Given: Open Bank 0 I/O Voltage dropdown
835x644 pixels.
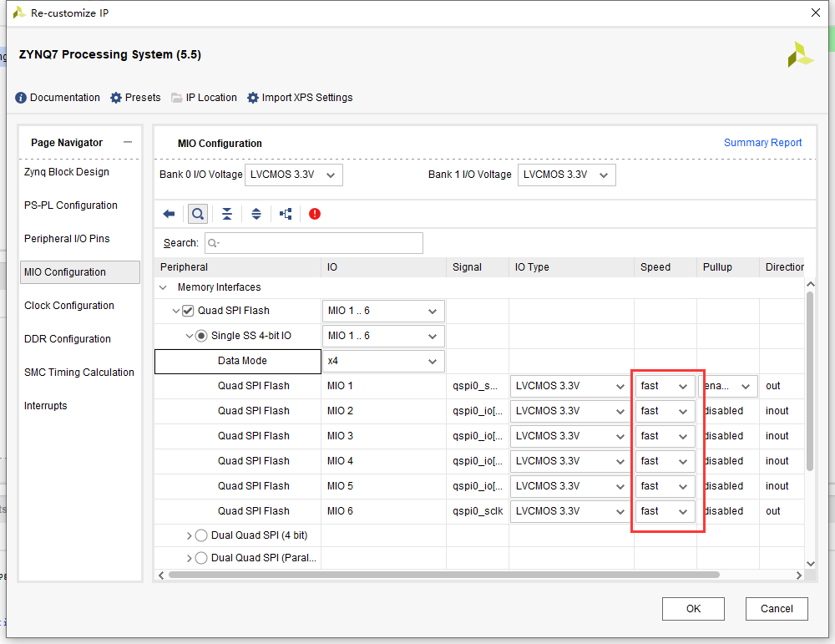Looking at the screenshot, I should [x=293, y=175].
